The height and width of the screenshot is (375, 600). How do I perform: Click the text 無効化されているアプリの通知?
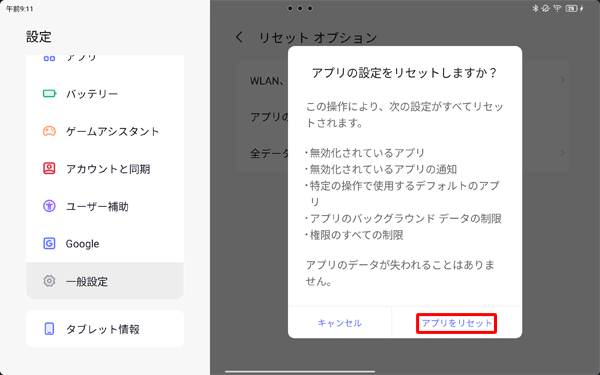click(x=383, y=169)
